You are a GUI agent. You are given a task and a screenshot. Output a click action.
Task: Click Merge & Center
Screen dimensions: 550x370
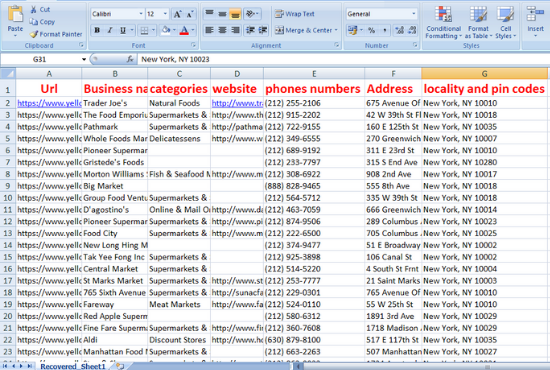303,31
